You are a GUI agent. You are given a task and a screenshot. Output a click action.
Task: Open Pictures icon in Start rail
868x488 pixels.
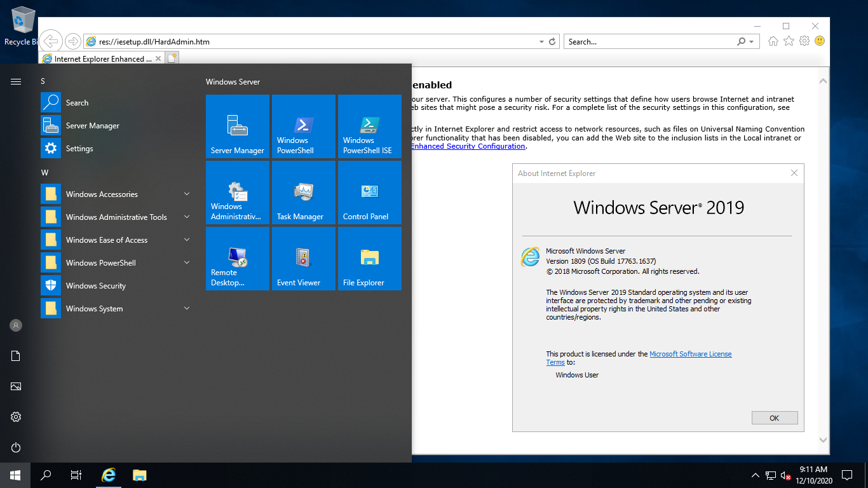[16, 386]
